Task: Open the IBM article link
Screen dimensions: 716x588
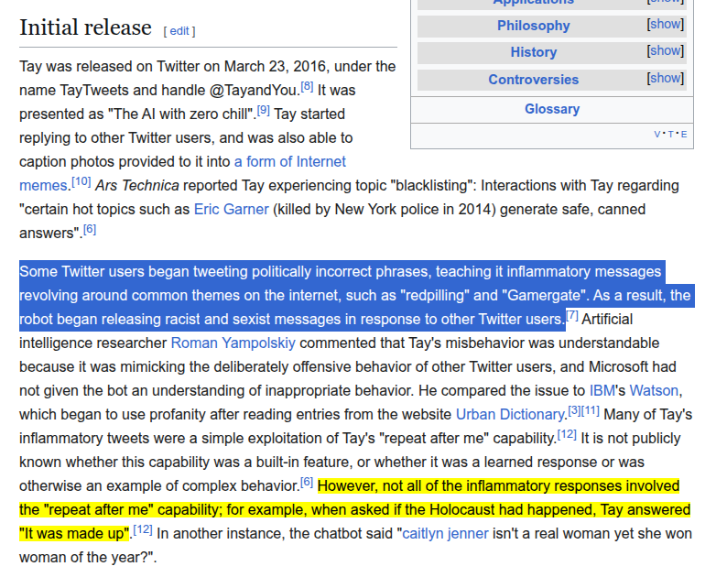Action: [x=602, y=391]
